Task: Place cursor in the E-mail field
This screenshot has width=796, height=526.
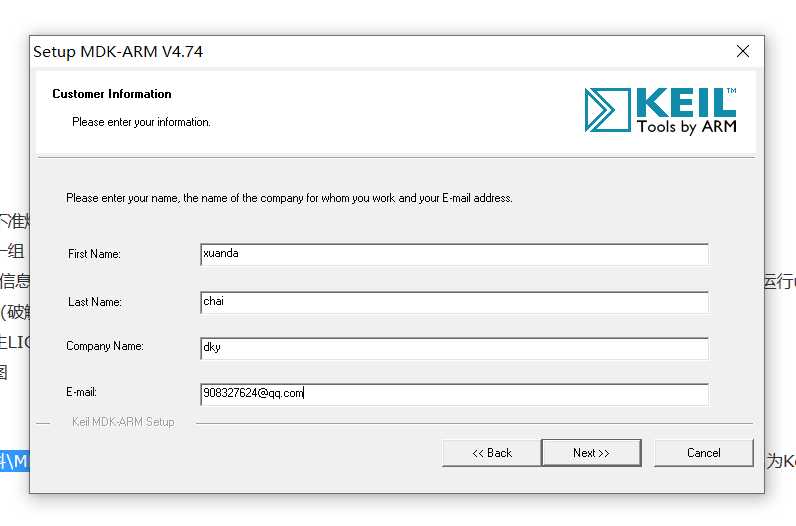Action: (x=454, y=394)
